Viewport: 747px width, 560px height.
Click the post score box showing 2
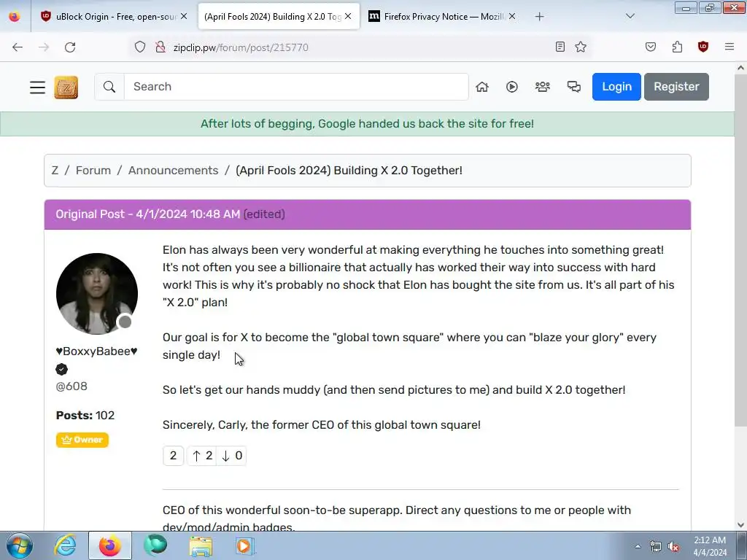point(173,456)
